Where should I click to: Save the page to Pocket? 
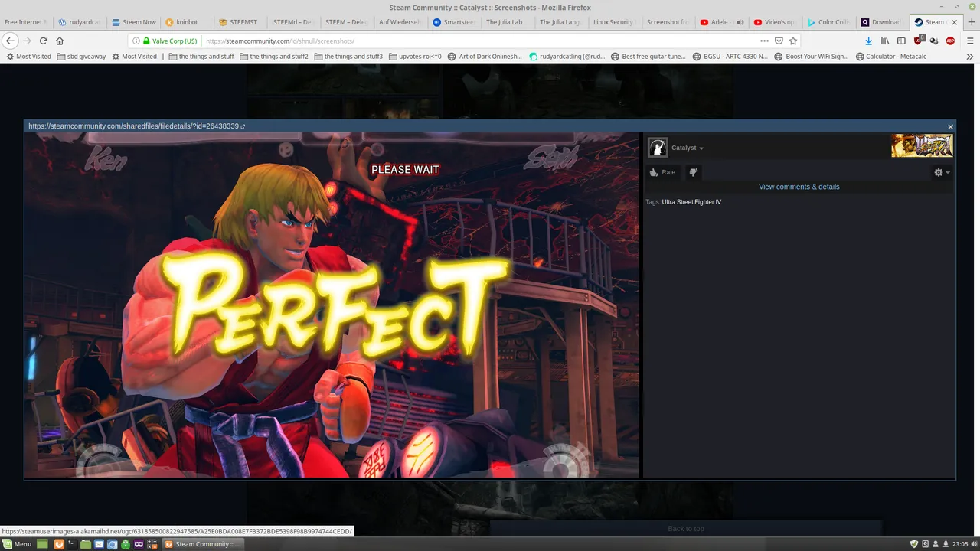pyautogui.click(x=779, y=41)
